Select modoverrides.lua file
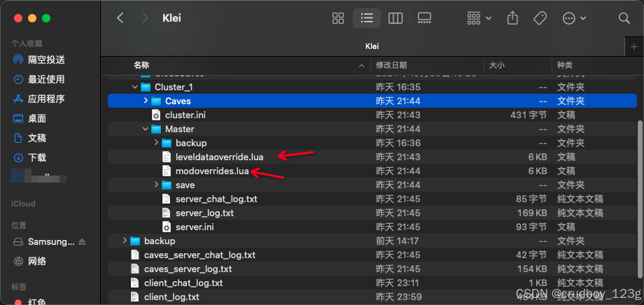644x305 pixels. click(212, 171)
